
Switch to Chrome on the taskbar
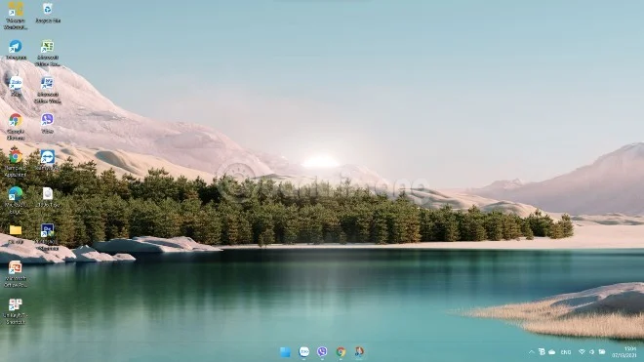click(341, 351)
